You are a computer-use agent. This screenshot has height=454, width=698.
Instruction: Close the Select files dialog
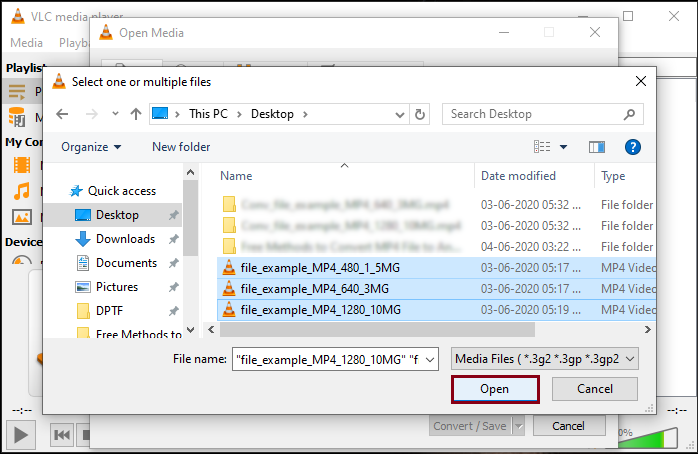point(641,81)
